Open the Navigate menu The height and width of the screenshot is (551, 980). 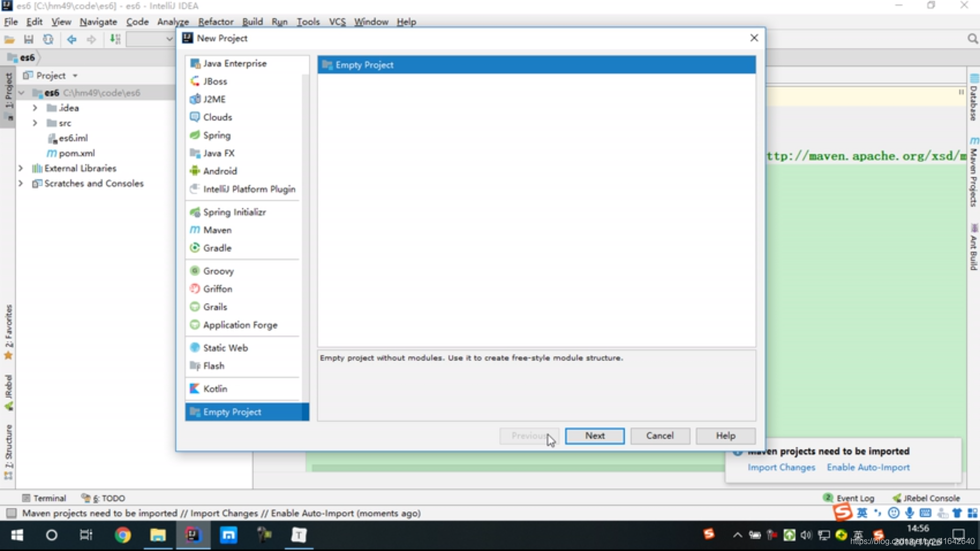click(x=99, y=22)
